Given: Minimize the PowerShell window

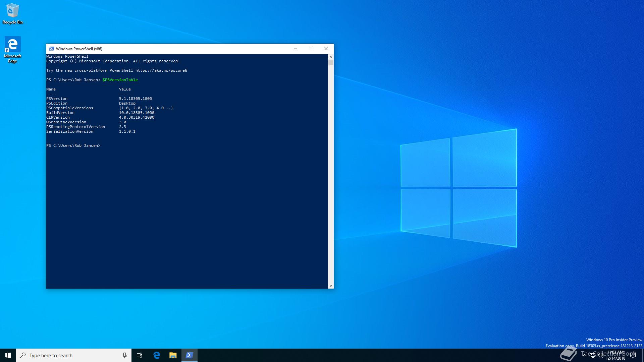Looking at the screenshot, I should click(296, 49).
